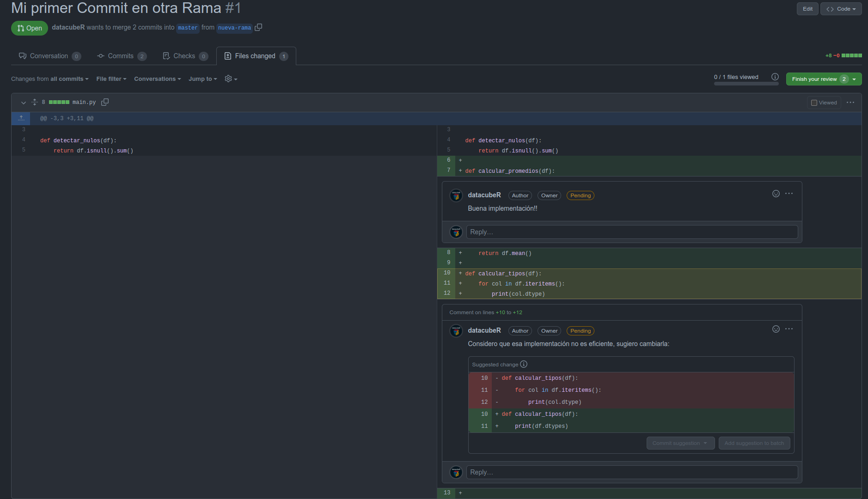This screenshot has width=868, height=499.
Task: Show the Suggested change info icon
Action: click(524, 364)
